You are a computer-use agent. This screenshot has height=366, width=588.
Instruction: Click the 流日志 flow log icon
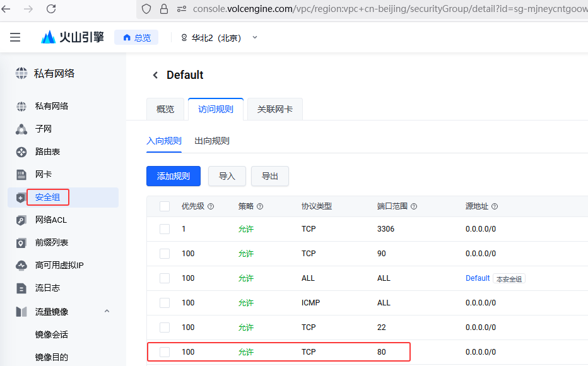21,288
